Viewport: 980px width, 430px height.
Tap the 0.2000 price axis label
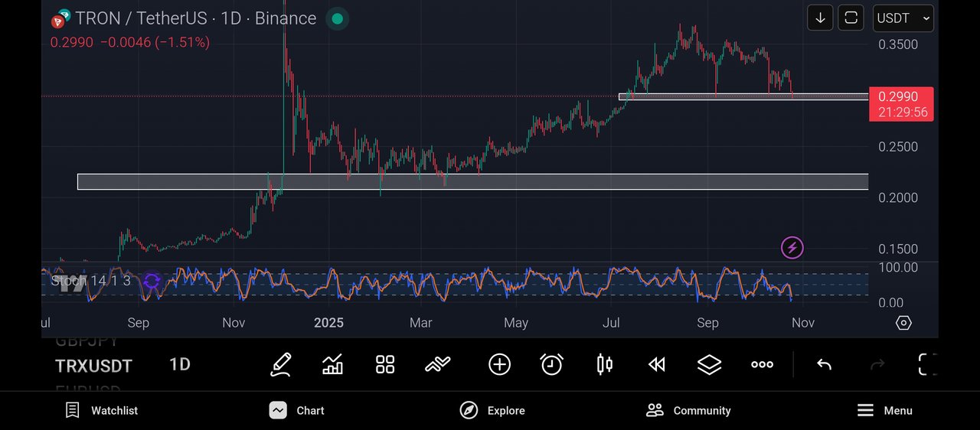pyautogui.click(x=898, y=197)
